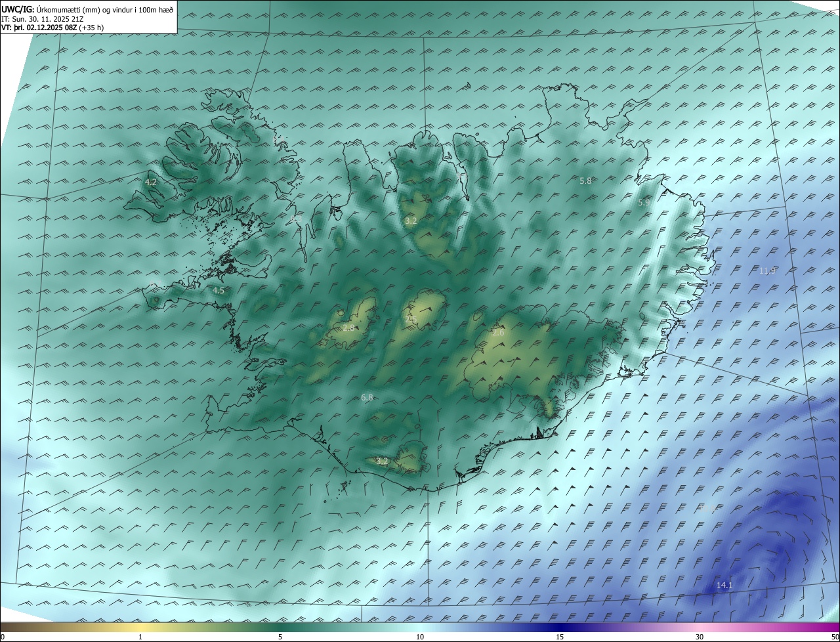
Task: Click the colorbar label "1"
Action: point(140,637)
